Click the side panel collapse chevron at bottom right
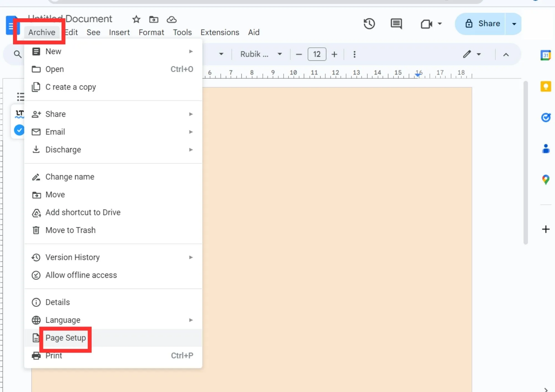 [x=546, y=389]
